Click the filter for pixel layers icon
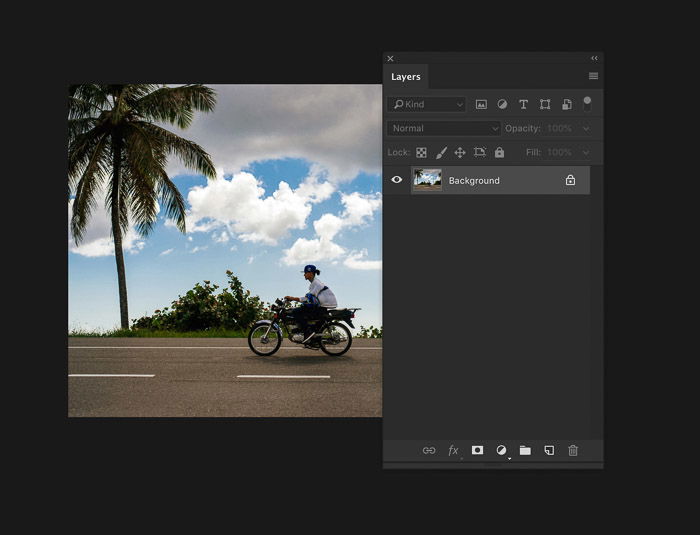700x535 pixels. pyautogui.click(x=481, y=104)
